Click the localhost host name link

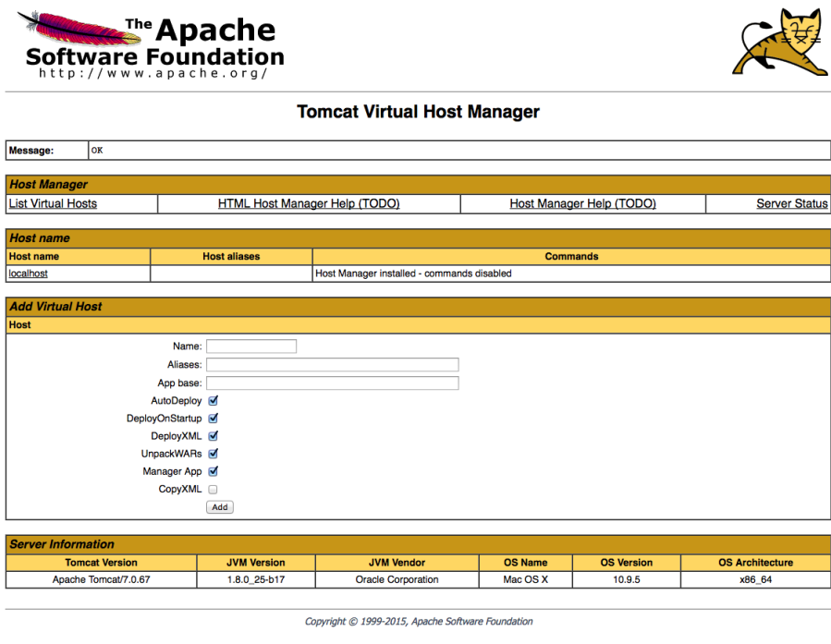28,273
